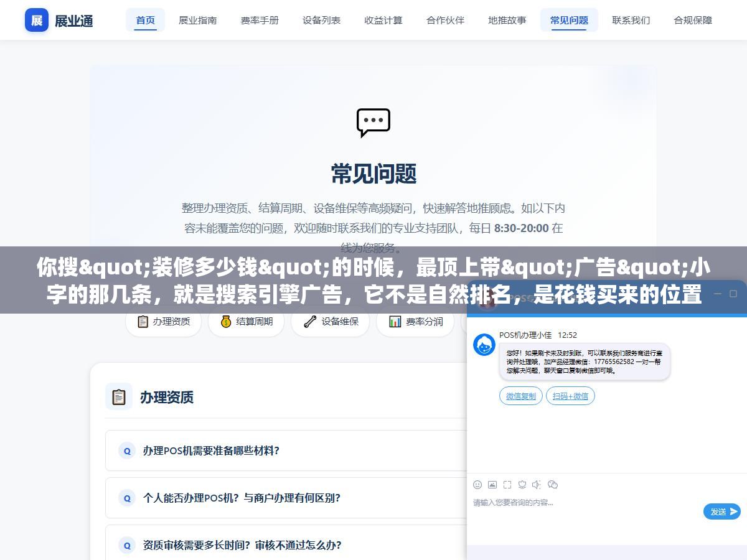Click the speech bubble icon above 常见问题
This screenshot has width=747, height=560.
click(374, 123)
